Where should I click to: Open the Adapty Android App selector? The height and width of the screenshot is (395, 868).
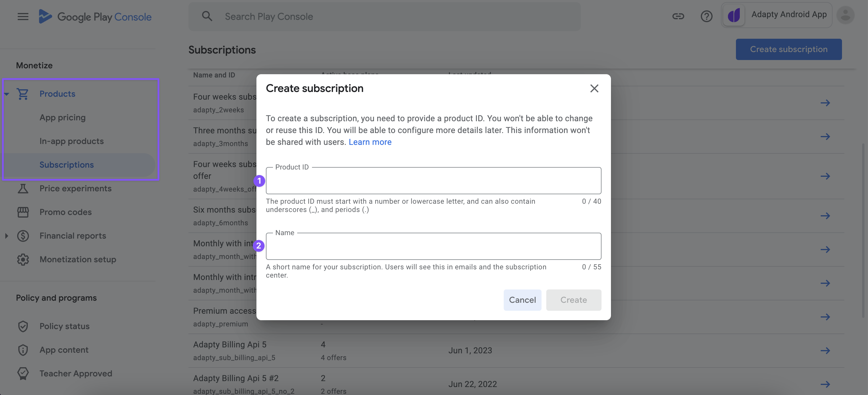[x=776, y=15]
